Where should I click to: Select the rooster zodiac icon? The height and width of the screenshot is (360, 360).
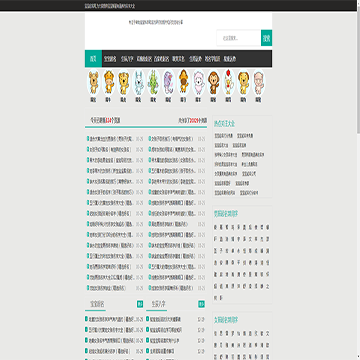[228, 82]
